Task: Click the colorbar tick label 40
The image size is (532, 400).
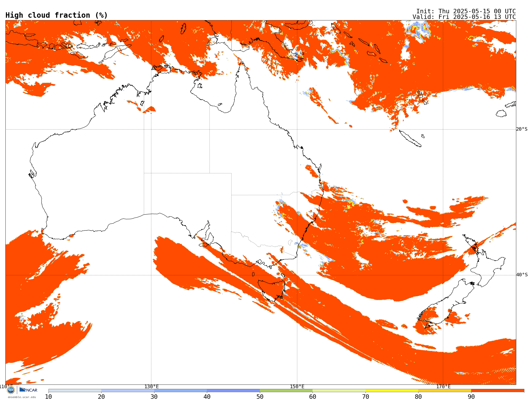Action: 207,397
